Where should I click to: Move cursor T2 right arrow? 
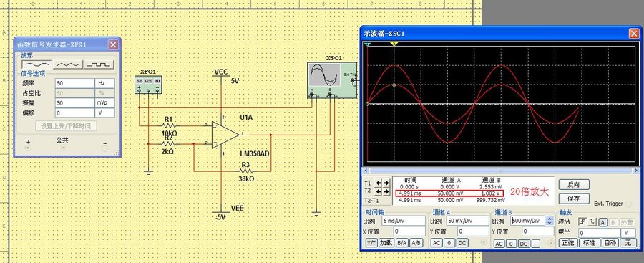pos(386,192)
